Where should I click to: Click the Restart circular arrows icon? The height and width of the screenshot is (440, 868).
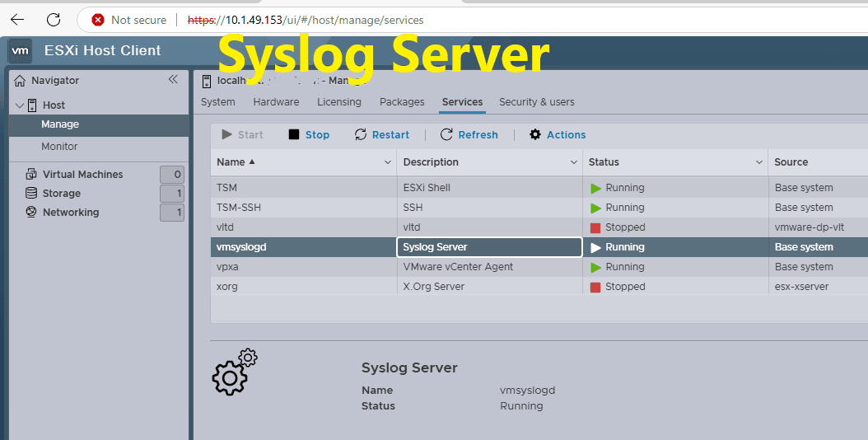click(361, 134)
